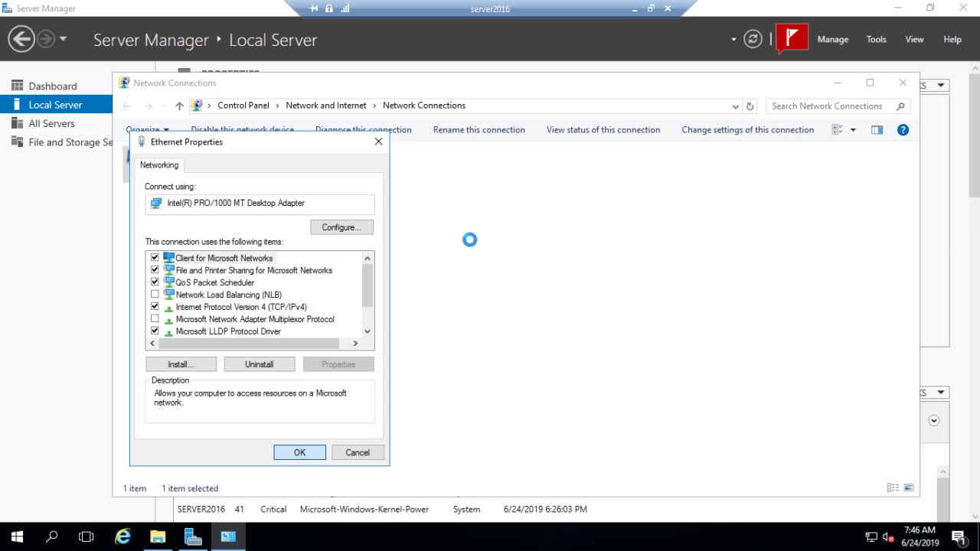Click the up arrow in Network Connections
This screenshot has width=980, height=551.
point(179,106)
